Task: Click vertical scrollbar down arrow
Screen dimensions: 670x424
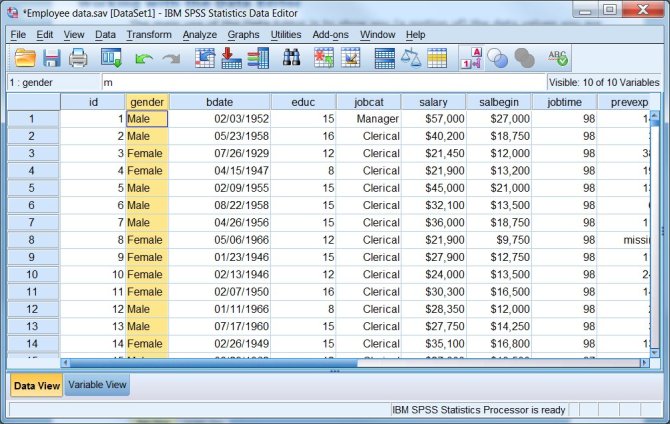Action: pyautogui.click(x=654, y=353)
